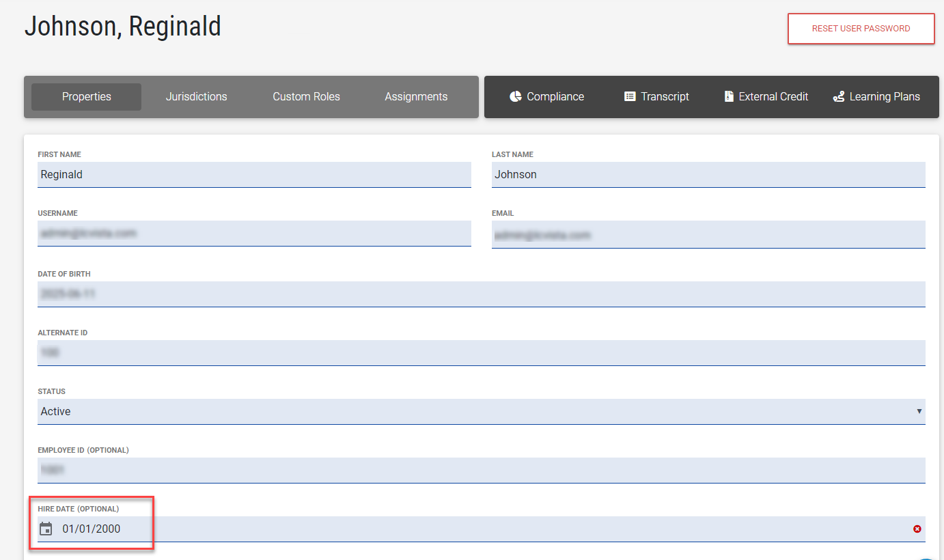Open the Status field showing Active
This screenshot has width=944, height=560.
pos(478,411)
